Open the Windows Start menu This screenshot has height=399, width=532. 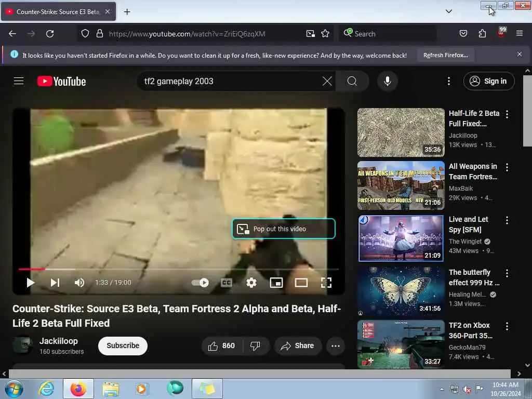coord(14,389)
